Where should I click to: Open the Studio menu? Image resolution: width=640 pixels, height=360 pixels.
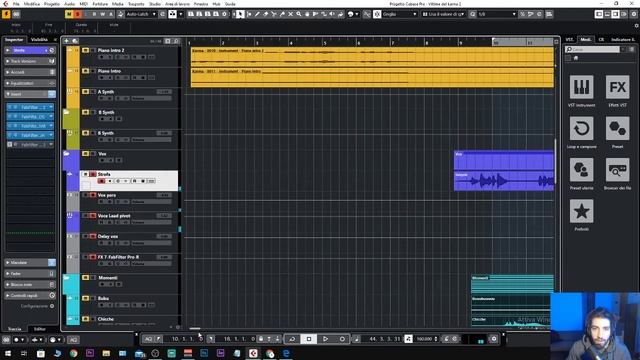point(155,4)
